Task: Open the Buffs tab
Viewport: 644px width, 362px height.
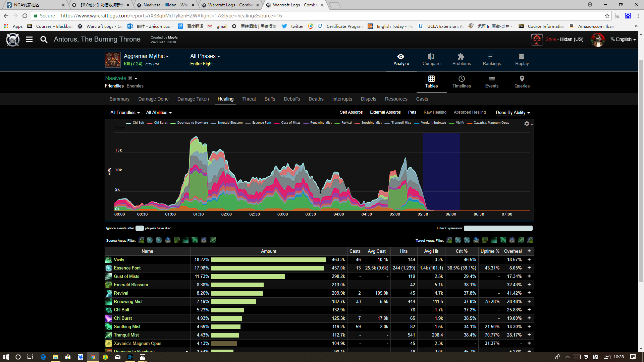Action: click(270, 99)
